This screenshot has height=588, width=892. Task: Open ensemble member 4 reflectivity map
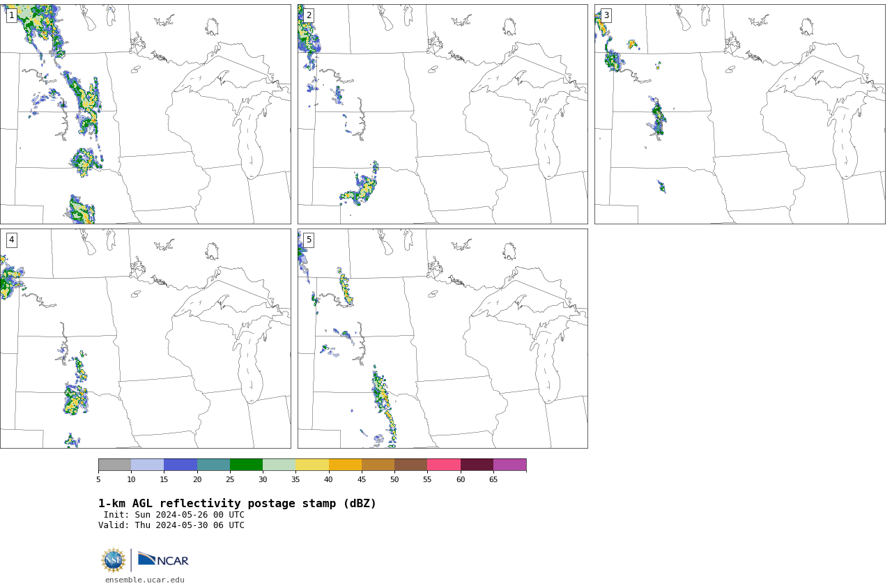[x=145, y=339]
